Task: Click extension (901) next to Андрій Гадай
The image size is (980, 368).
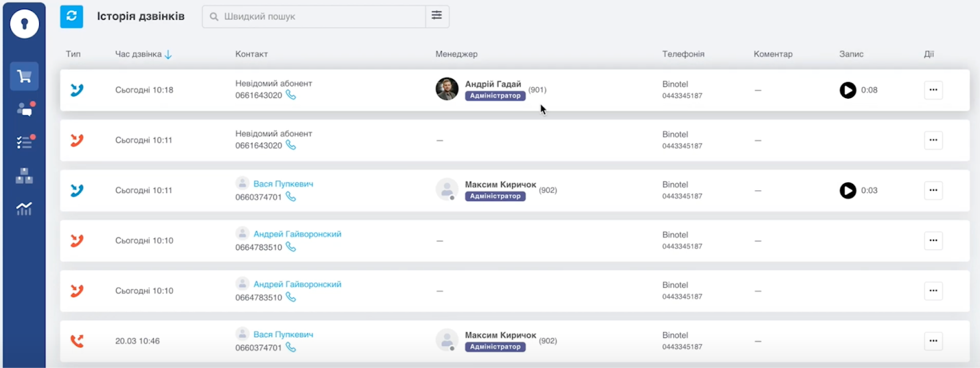Action: [537, 90]
